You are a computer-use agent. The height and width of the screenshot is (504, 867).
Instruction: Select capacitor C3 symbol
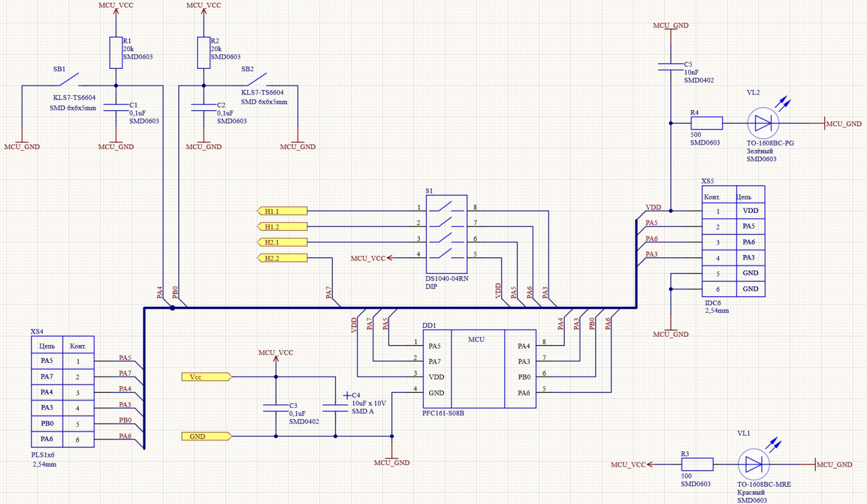click(x=276, y=408)
